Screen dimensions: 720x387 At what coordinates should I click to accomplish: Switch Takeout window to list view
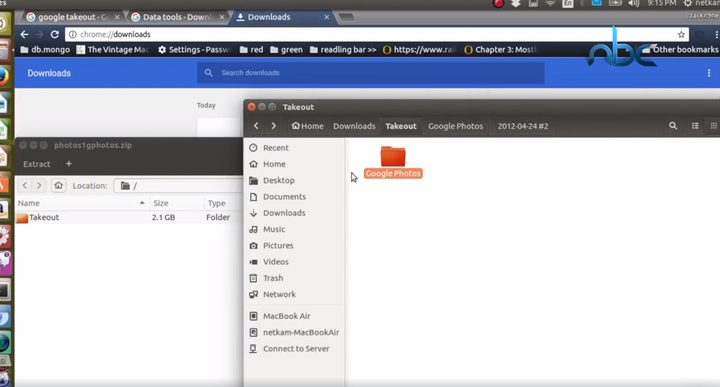point(695,126)
